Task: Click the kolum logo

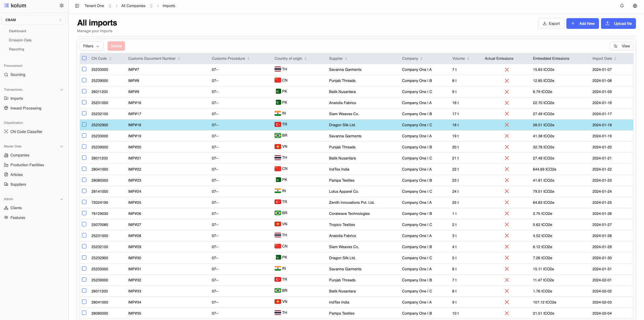Action: coord(15,6)
